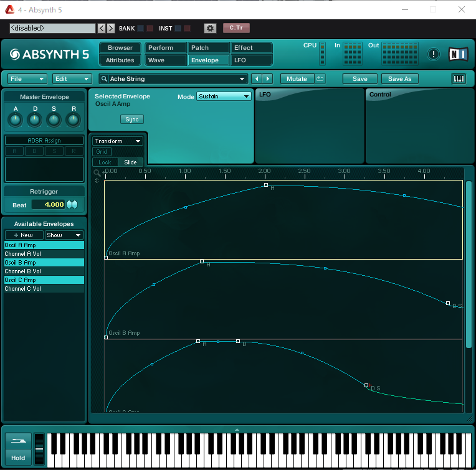
Task: Switch to the Attributes tab
Action: [x=120, y=60]
